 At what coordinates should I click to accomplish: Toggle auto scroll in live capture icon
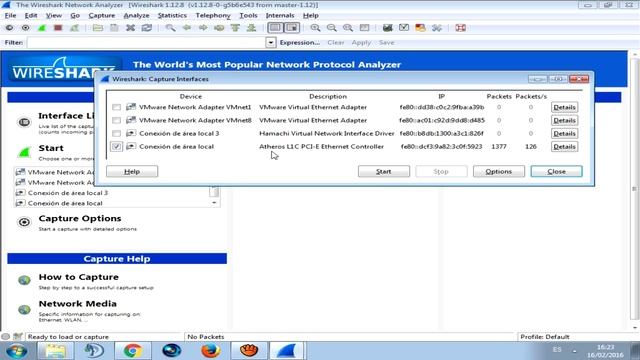tap(292, 28)
